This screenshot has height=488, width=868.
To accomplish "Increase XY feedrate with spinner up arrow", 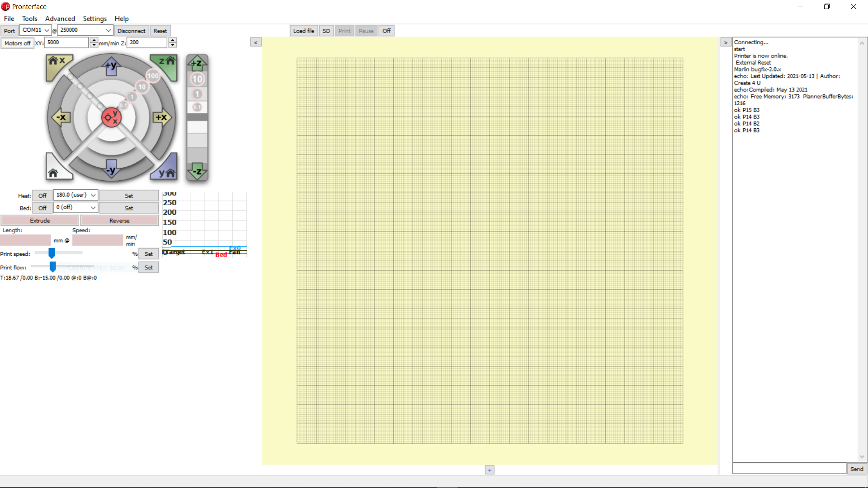I will tap(94, 40).
